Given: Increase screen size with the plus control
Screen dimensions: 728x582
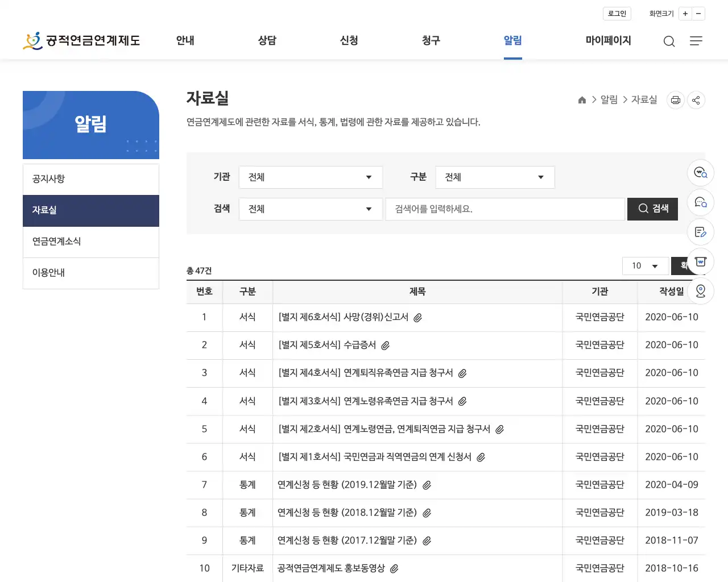Looking at the screenshot, I should pyautogui.click(x=685, y=13).
